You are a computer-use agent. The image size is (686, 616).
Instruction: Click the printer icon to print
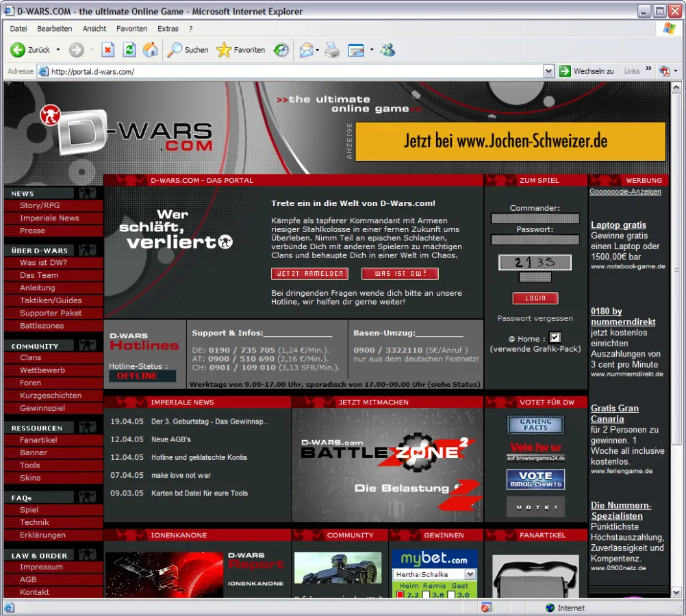pyautogui.click(x=332, y=49)
